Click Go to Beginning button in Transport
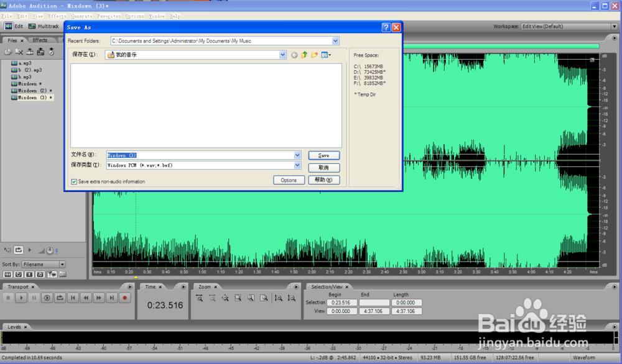Screen dimensions: 622x364 coord(73,298)
